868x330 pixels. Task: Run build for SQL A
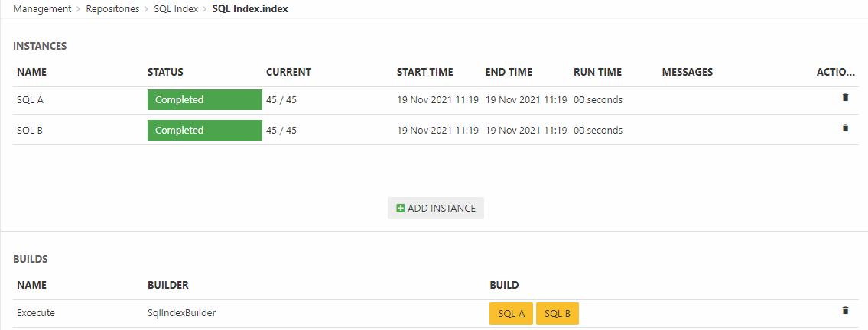[x=511, y=314]
